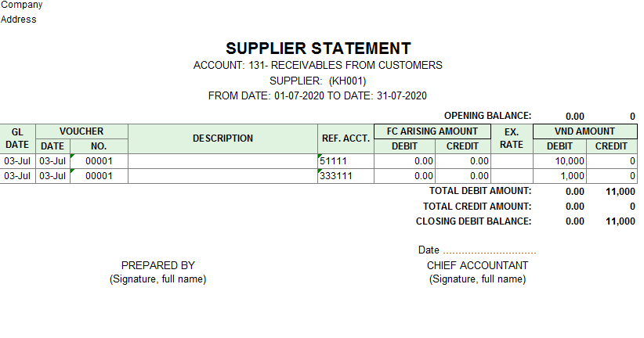This screenshot has width=644, height=338.
Task: Select the CLOSING DEBIT BALANCE label
Action: tap(473, 221)
